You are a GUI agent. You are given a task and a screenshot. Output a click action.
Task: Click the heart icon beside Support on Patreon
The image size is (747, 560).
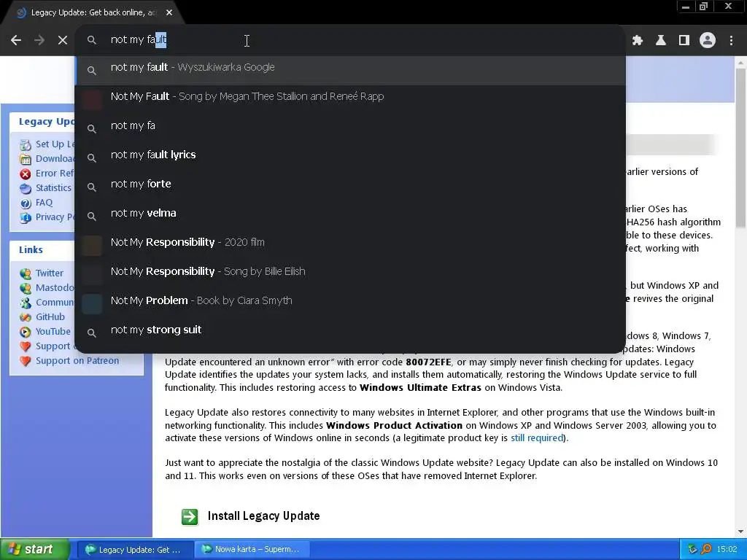point(26,362)
